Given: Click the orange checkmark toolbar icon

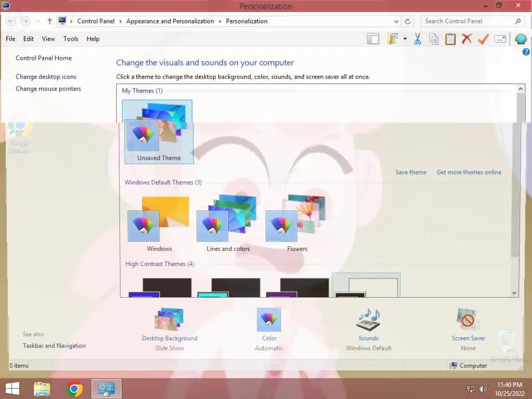Looking at the screenshot, I should [483, 38].
